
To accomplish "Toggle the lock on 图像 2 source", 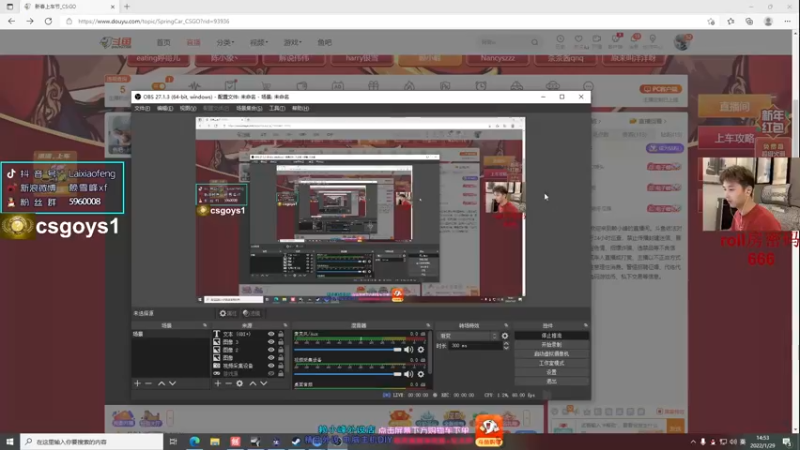I will coord(281,350).
